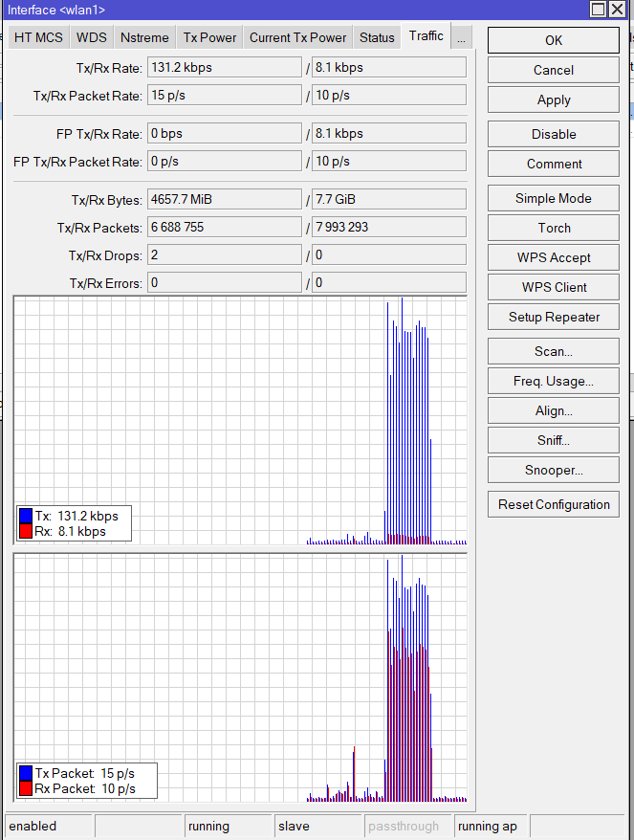Image resolution: width=634 pixels, height=840 pixels.
Task: Switch to Simple Mode
Action: tap(554, 198)
